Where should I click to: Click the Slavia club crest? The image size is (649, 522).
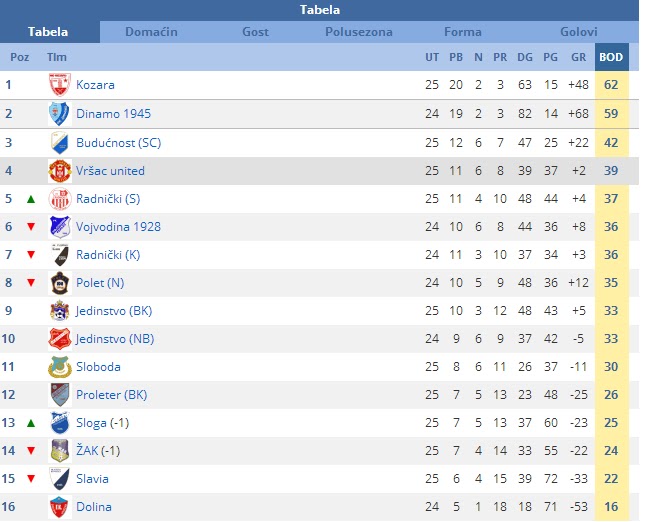click(60, 479)
